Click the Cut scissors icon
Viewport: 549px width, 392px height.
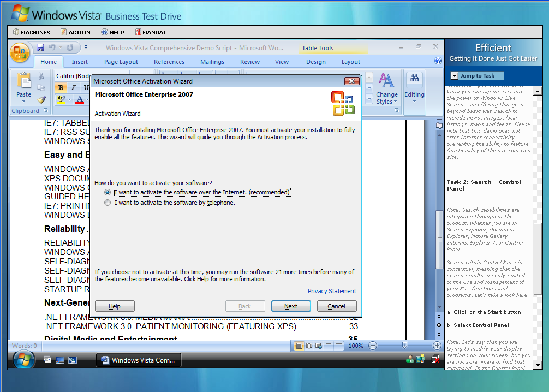pyautogui.click(x=41, y=76)
